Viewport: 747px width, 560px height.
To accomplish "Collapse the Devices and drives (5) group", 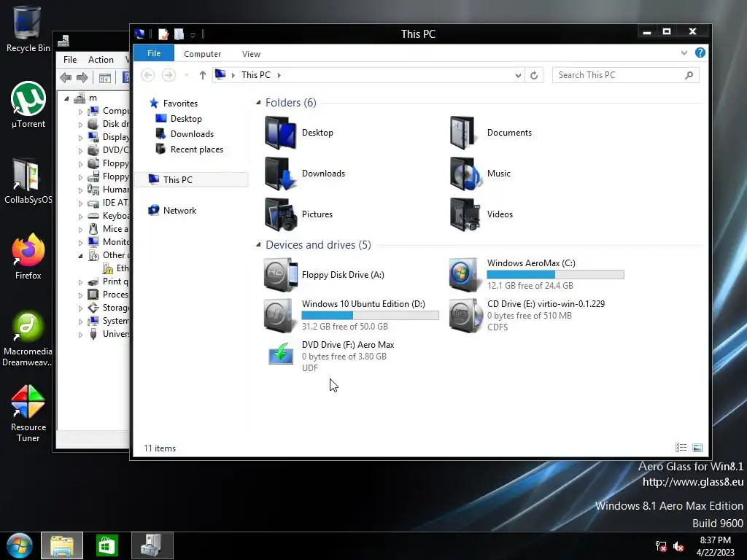I will point(258,245).
